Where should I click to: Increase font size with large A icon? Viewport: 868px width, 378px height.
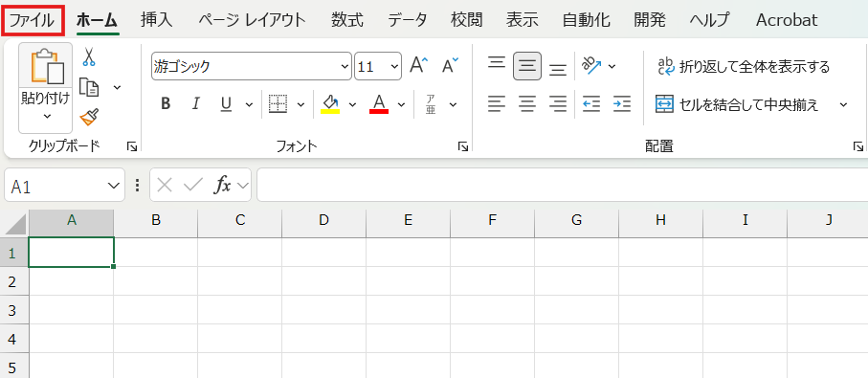tap(419, 65)
